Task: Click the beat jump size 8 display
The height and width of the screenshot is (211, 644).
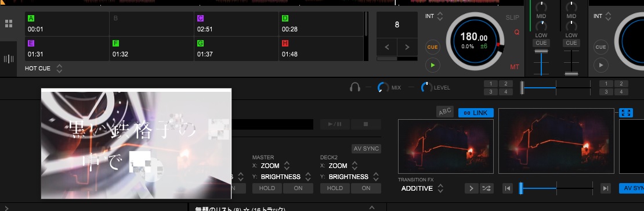Action: click(x=397, y=24)
